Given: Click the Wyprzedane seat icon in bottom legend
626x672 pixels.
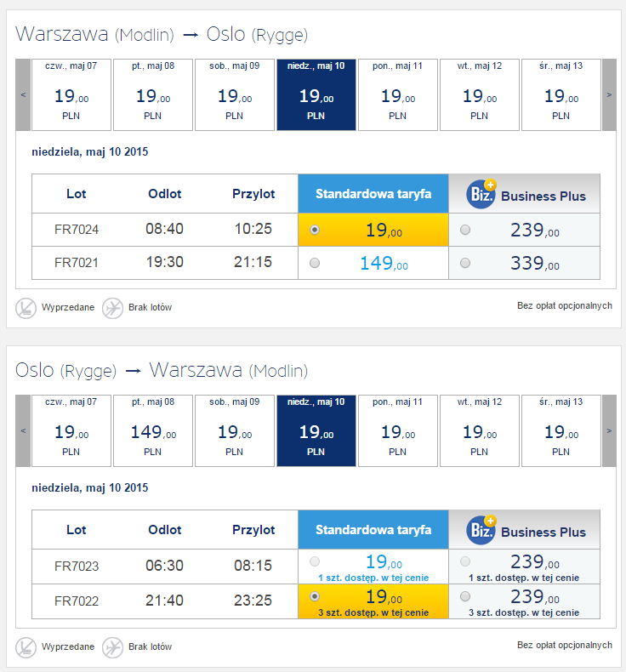Looking at the screenshot, I should pos(26,647).
